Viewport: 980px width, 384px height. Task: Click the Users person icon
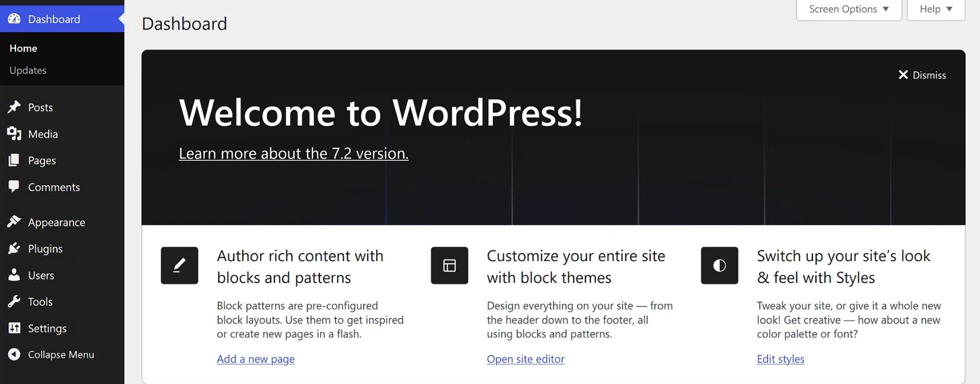pyautogui.click(x=14, y=275)
